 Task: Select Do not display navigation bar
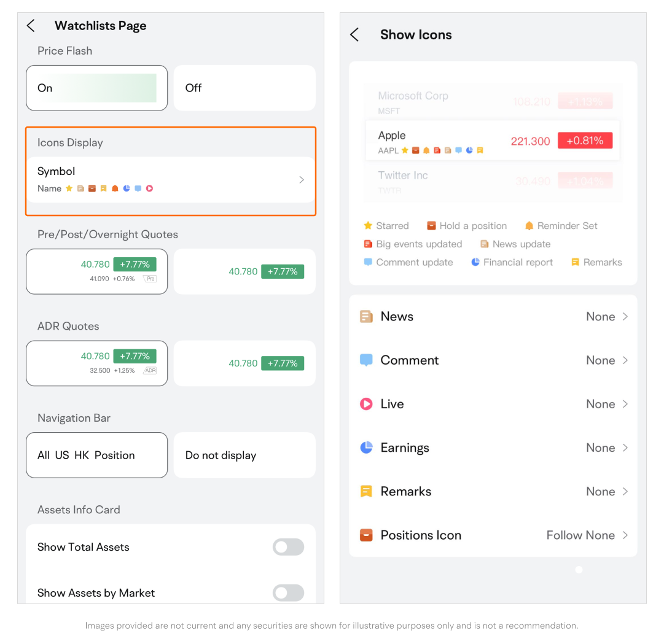click(x=244, y=456)
